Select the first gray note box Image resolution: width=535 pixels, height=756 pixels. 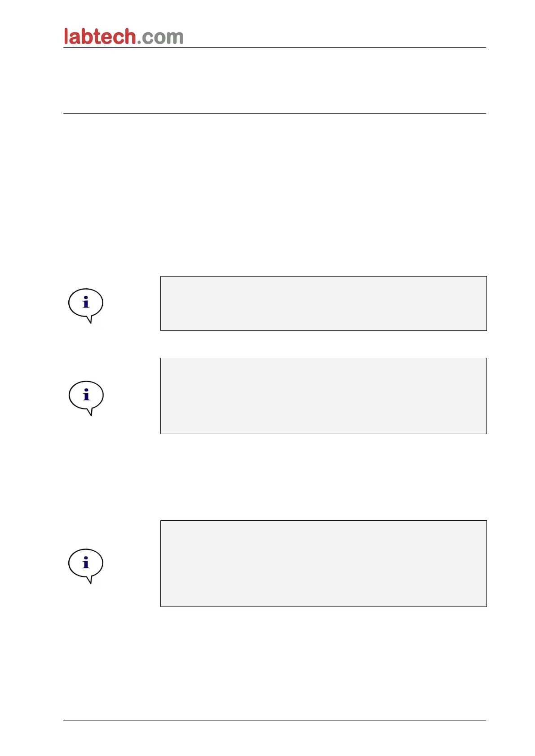323,303
